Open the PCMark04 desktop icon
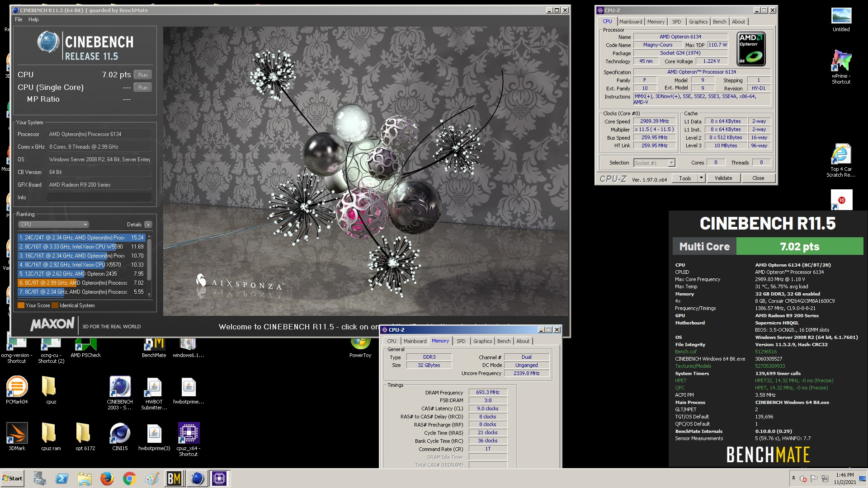The width and height of the screenshot is (868, 488). click(x=17, y=390)
